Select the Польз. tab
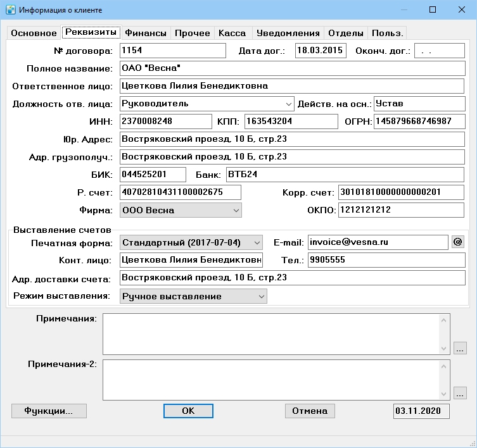477x448 pixels. tap(387, 33)
